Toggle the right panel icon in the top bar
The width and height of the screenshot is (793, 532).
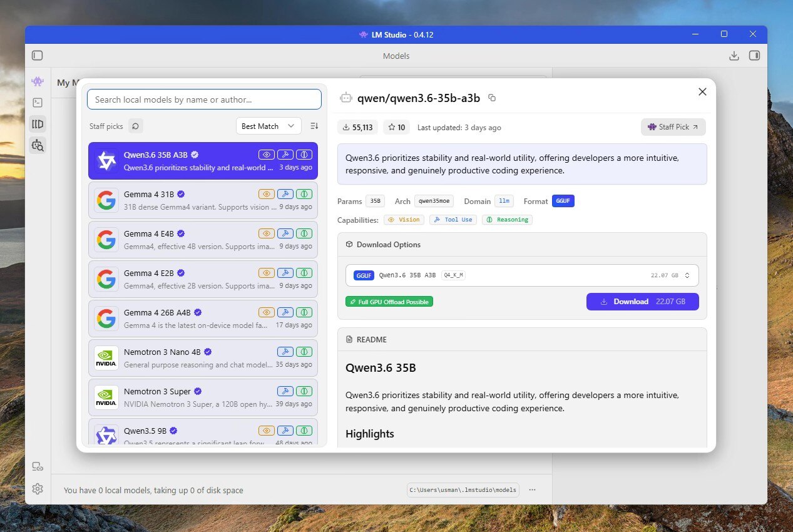pos(754,55)
